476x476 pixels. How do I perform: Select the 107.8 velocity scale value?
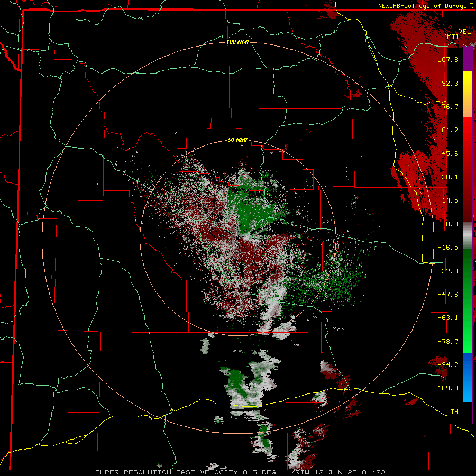click(x=448, y=59)
